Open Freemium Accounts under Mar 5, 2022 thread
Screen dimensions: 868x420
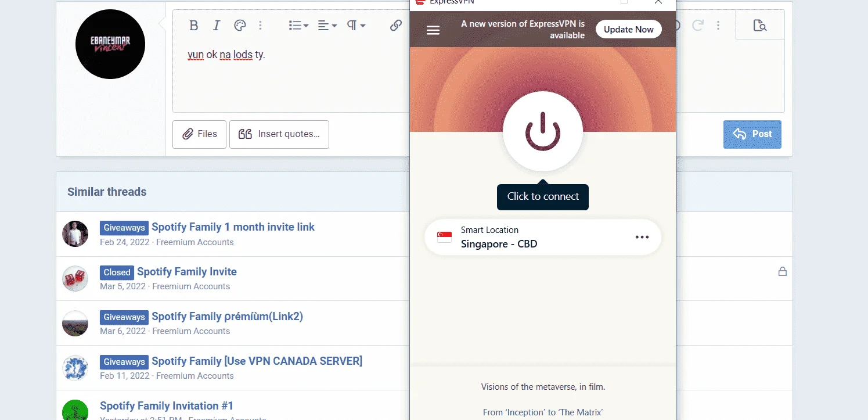pyautogui.click(x=191, y=286)
